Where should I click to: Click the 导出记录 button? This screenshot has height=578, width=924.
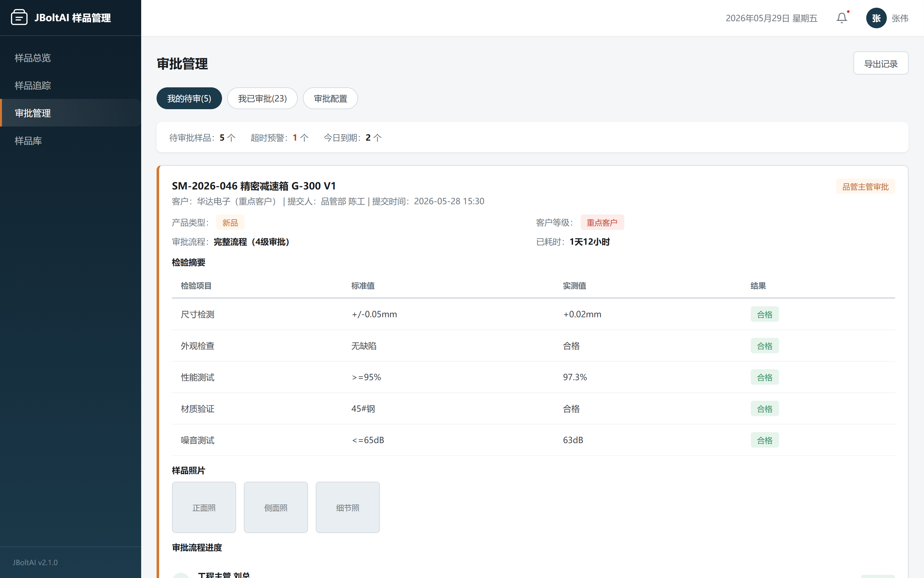coord(881,64)
